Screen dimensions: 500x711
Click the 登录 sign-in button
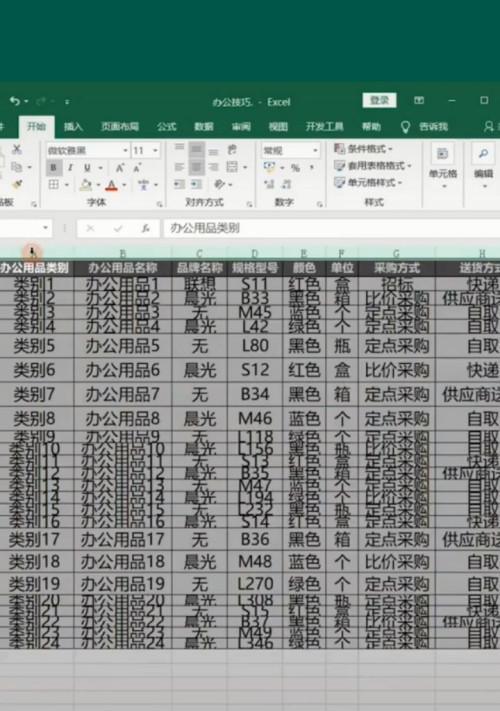point(379,100)
